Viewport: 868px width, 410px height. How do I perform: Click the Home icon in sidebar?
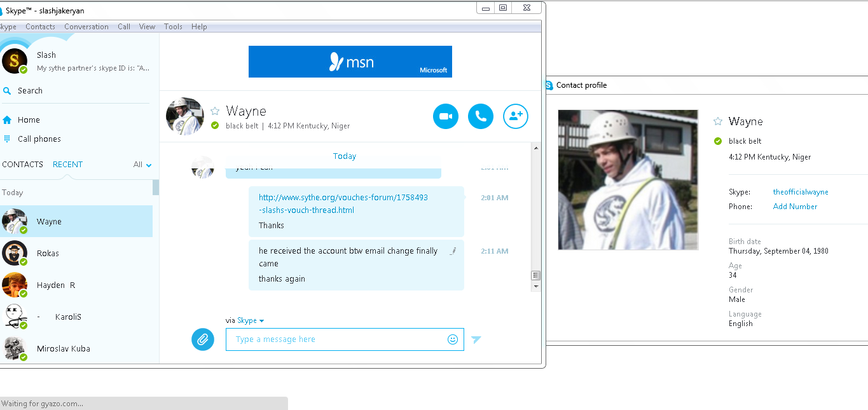[7, 120]
